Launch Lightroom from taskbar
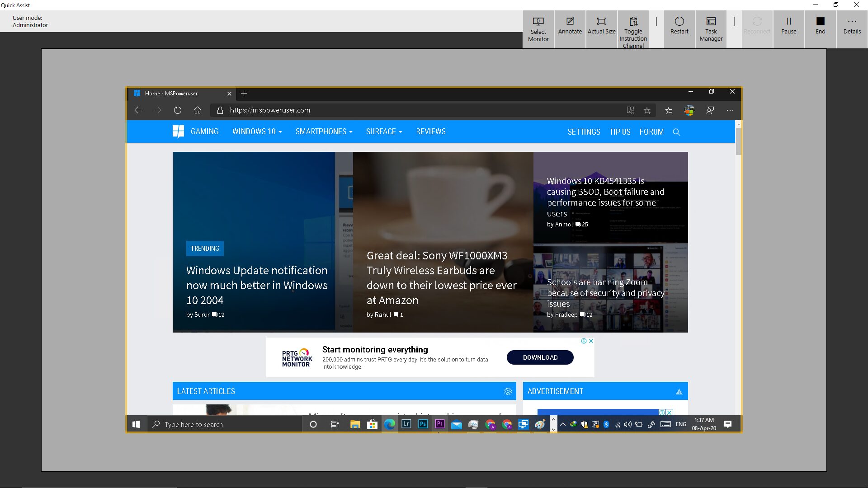This screenshot has width=868, height=488. point(406,424)
